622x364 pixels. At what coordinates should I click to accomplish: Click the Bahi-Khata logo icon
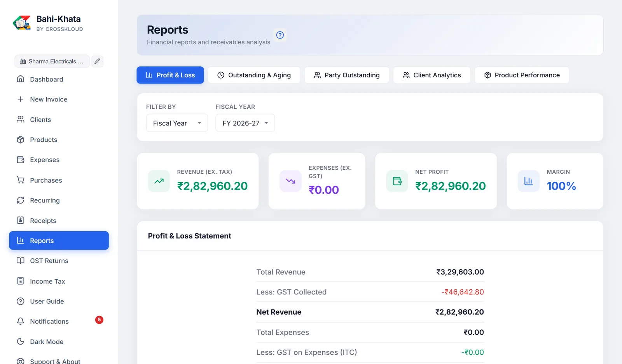coord(22,23)
